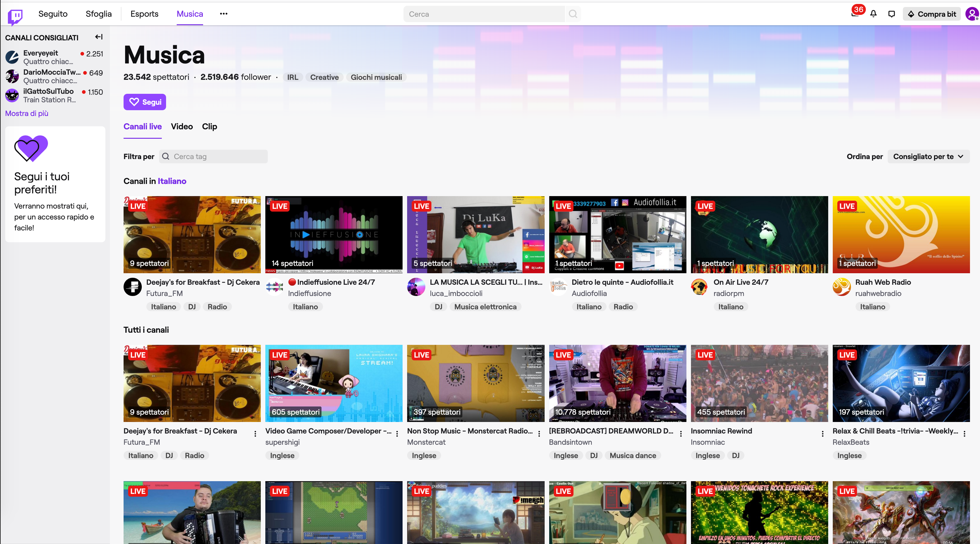Open options for Insomniac Rewind card
Screen dimensions: 980x544
click(823, 434)
